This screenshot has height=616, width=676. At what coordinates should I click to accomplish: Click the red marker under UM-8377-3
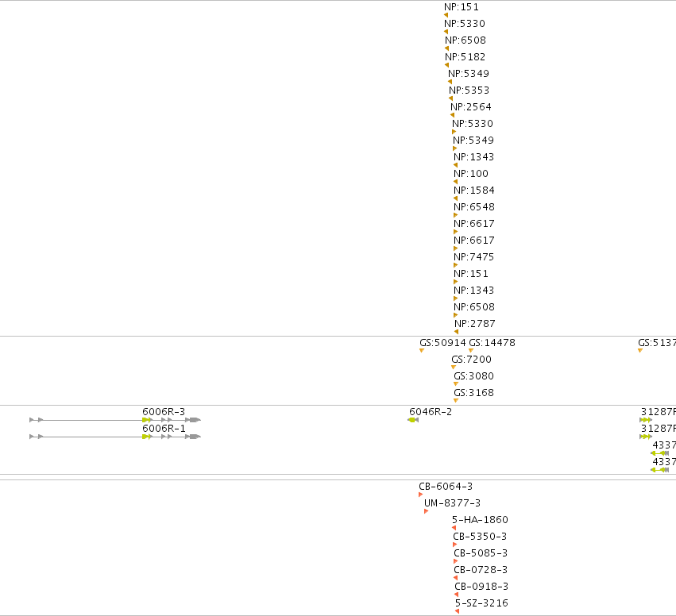click(426, 511)
